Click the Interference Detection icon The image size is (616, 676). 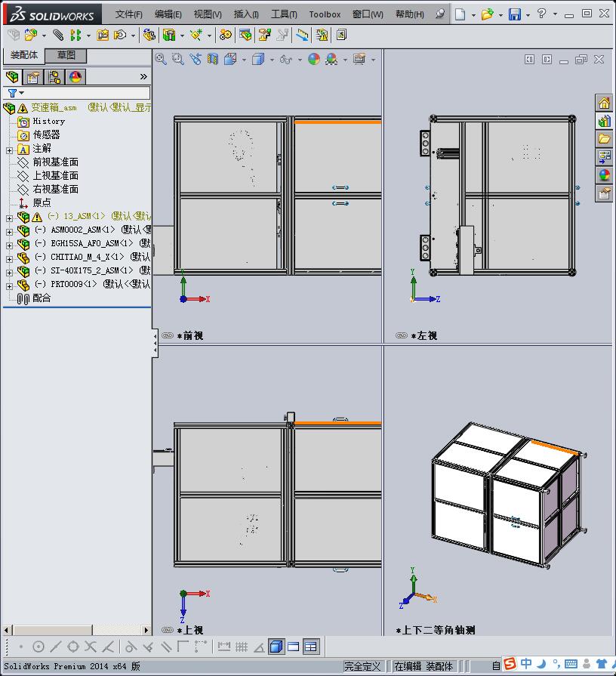click(x=302, y=35)
